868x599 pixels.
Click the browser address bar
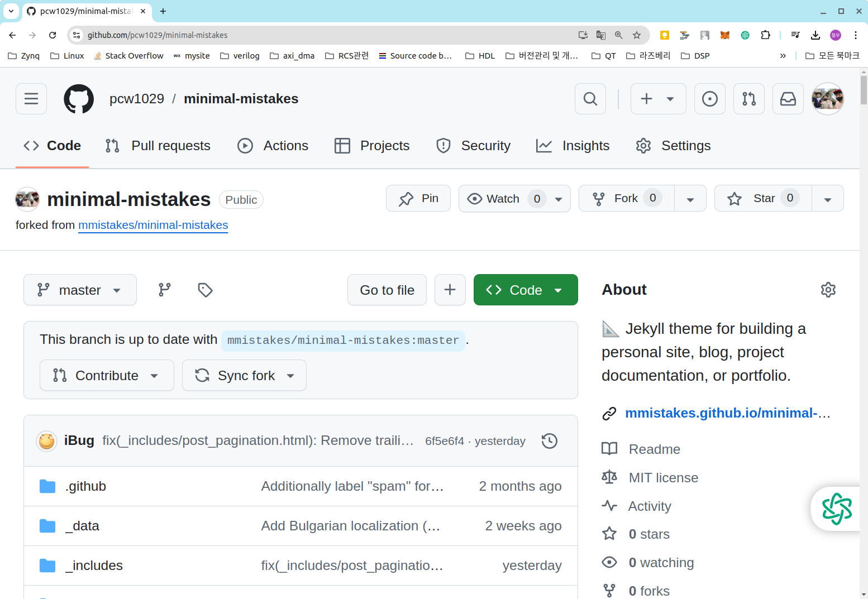(330, 35)
